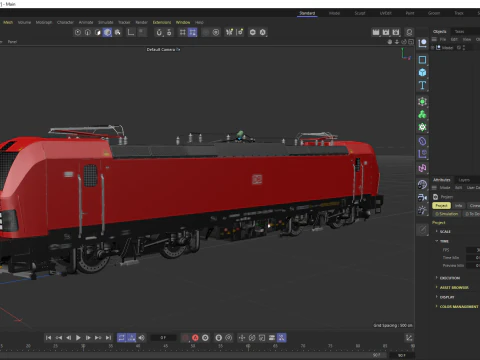Switch to the Sculpt layout tab
The width and height of the screenshot is (480, 360).
click(360, 13)
